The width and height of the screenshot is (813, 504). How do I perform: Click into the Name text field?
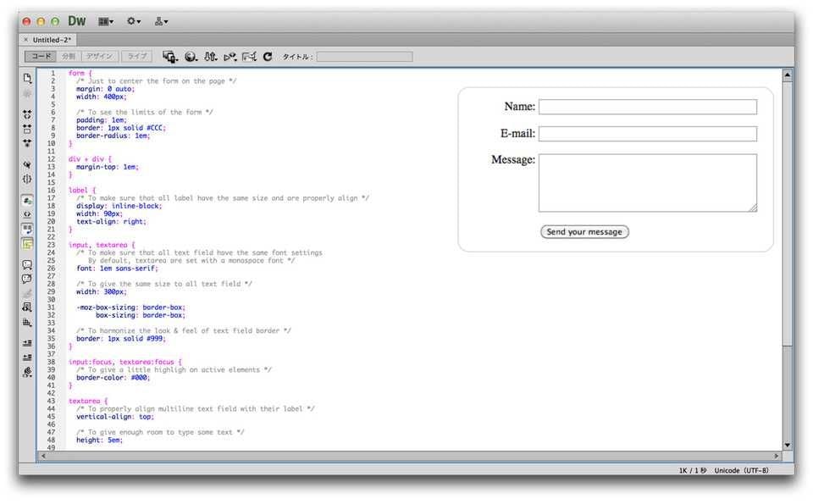(647, 107)
